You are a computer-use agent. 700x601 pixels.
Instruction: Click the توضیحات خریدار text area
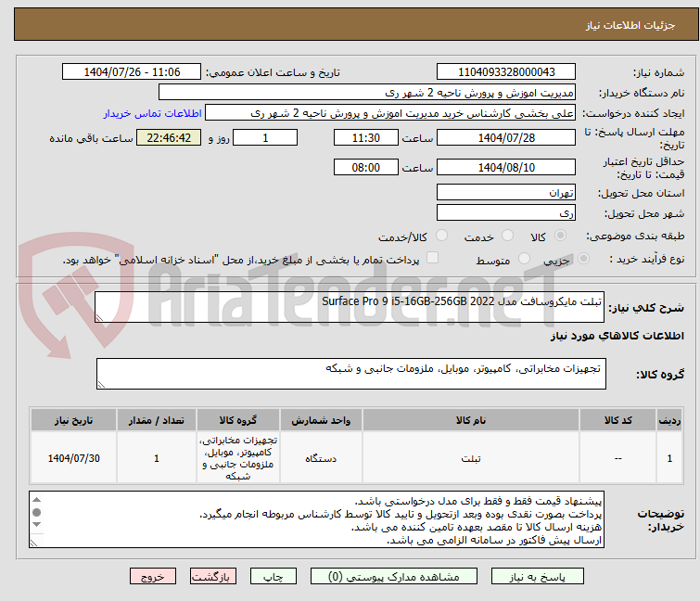[x=316, y=519]
